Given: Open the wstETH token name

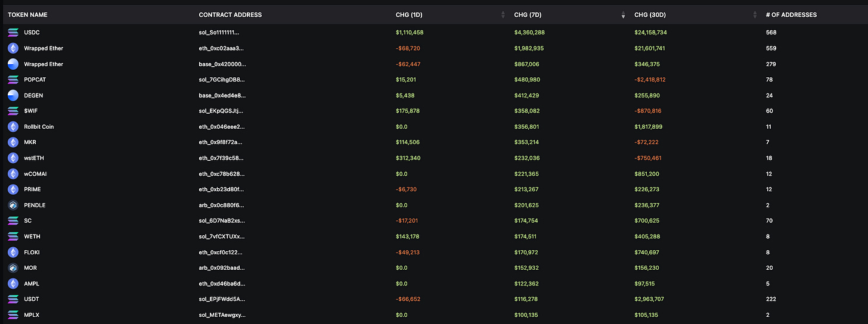Looking at the screenshot, I should click(33, 158).
